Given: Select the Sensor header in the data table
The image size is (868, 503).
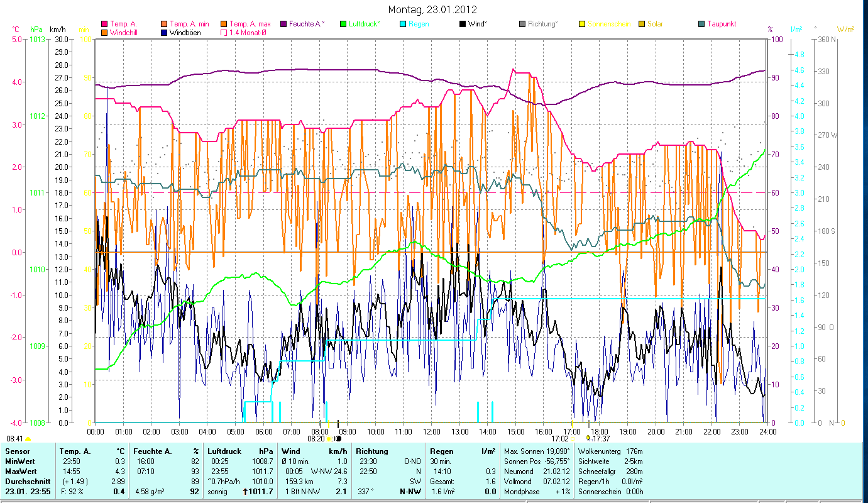Looking at the screenshot, I should pos(17,451).
